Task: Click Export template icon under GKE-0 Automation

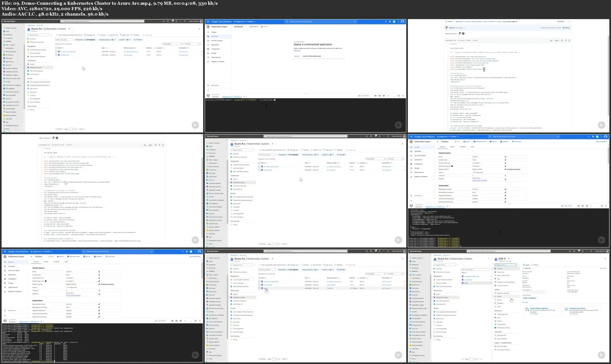Action: [495, 339]
